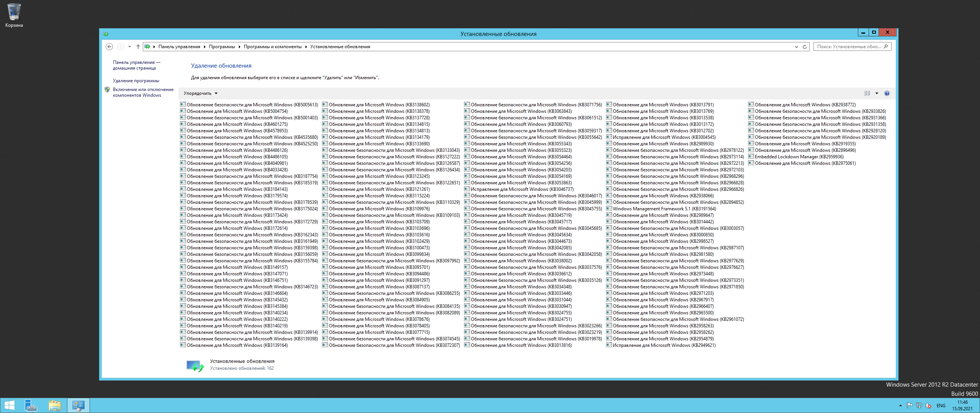Viewport: 980px width, 413px height.
Task: Select update KB5005613
Action: click(x=249, y=105)
